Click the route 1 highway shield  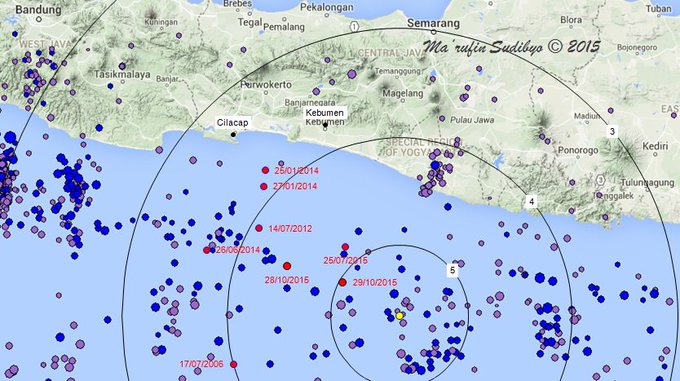pyautogui.click(x=354, y=27)
